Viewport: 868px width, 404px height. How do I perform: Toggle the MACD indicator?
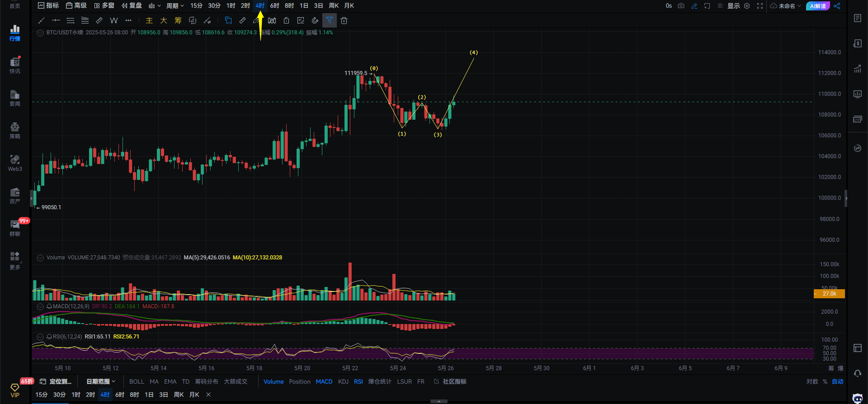click(324, 381)
